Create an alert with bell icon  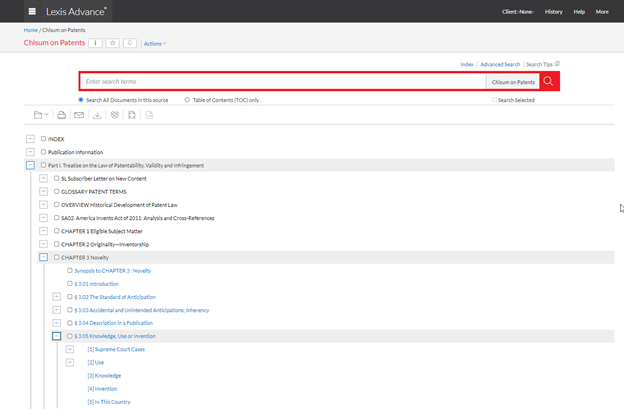130,43
